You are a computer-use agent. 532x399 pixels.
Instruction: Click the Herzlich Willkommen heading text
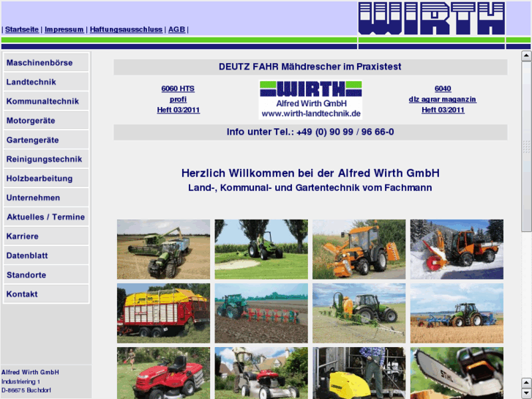point(310,174)
